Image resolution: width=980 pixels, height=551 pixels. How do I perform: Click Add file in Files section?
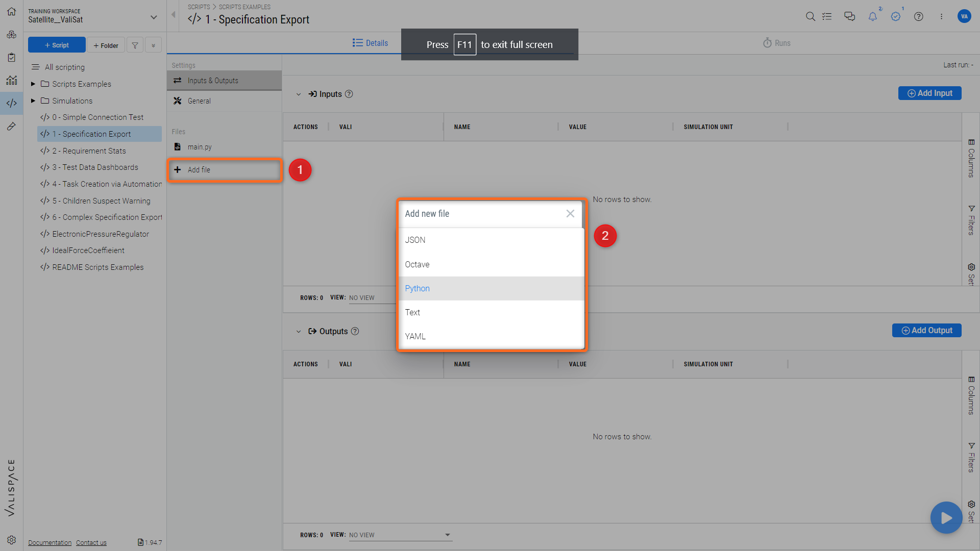point(224,170)
